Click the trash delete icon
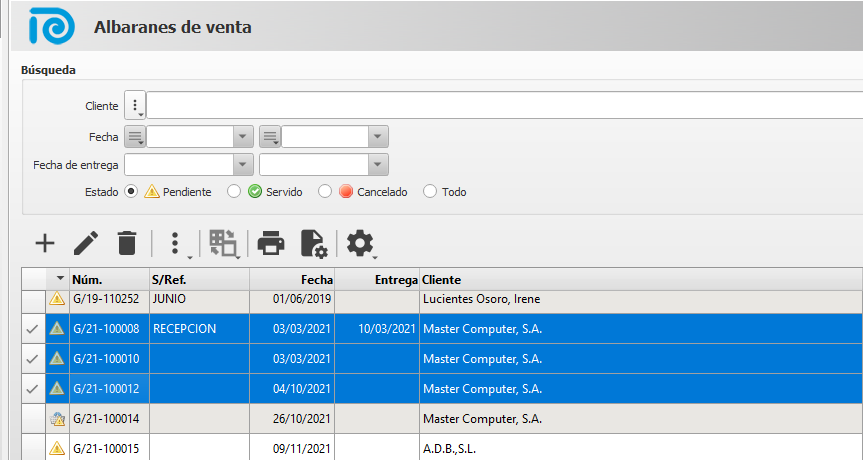863x460 pixels. (x=127, y=243)
